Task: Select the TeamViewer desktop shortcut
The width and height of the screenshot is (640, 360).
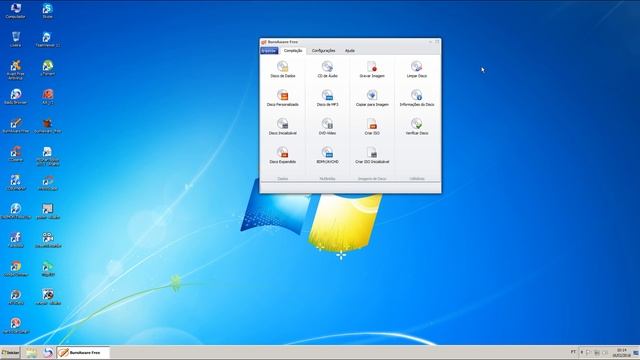Action: click(47, 39)
